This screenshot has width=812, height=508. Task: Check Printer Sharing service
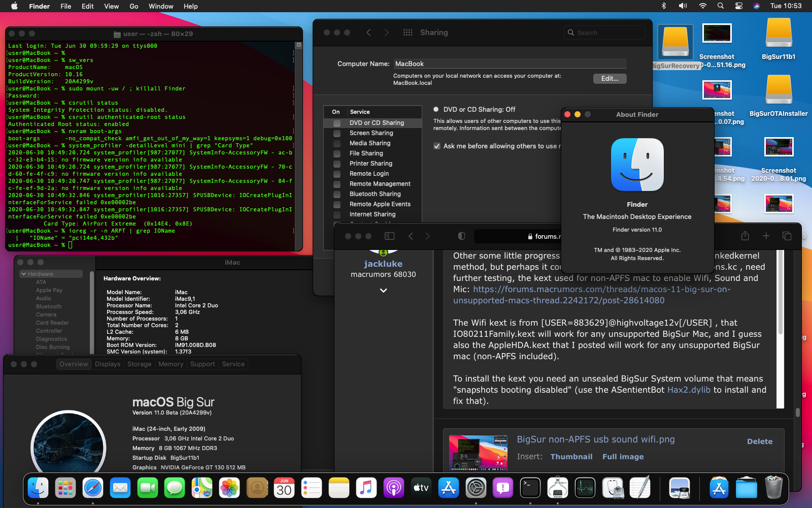click(x=336, y=164)
